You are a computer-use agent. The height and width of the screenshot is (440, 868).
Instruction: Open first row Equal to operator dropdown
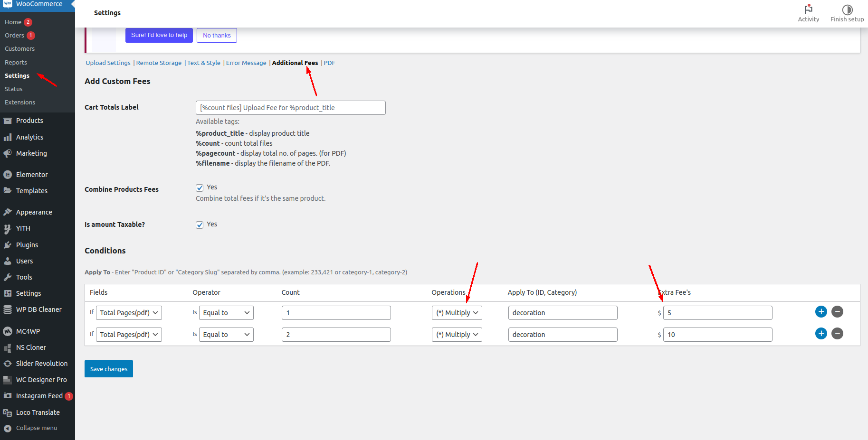click(x=226, y=313)
